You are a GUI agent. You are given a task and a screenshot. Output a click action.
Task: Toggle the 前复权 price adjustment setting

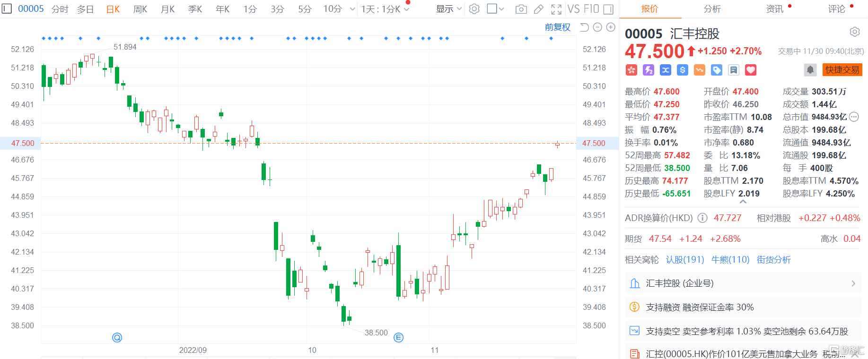[x=557, y=27]
